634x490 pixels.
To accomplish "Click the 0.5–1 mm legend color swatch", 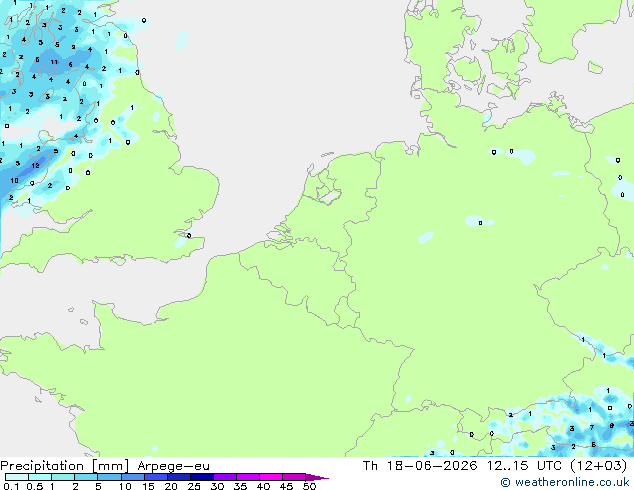I will (x=40, y=477).
